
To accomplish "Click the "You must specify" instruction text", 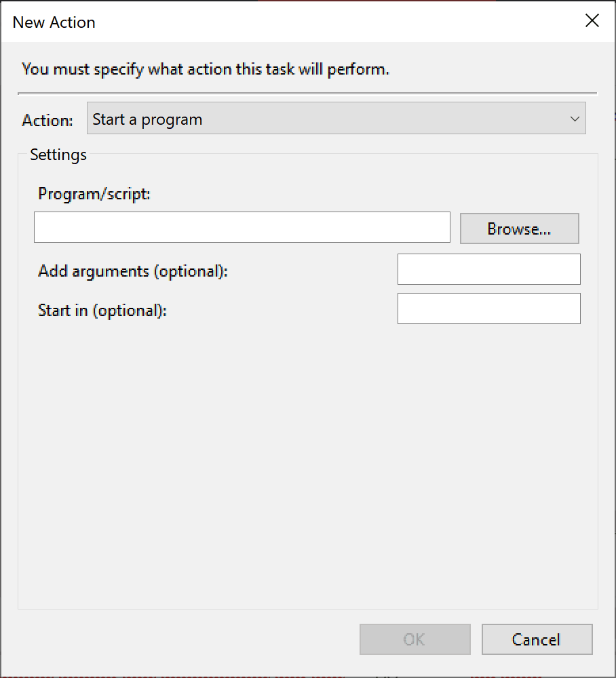I will [206, 69].
